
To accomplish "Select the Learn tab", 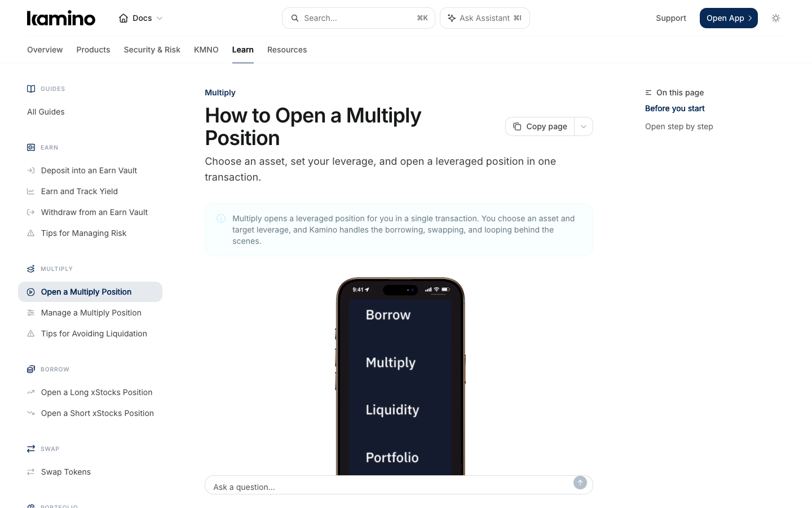I will click(x=243, y=50).
